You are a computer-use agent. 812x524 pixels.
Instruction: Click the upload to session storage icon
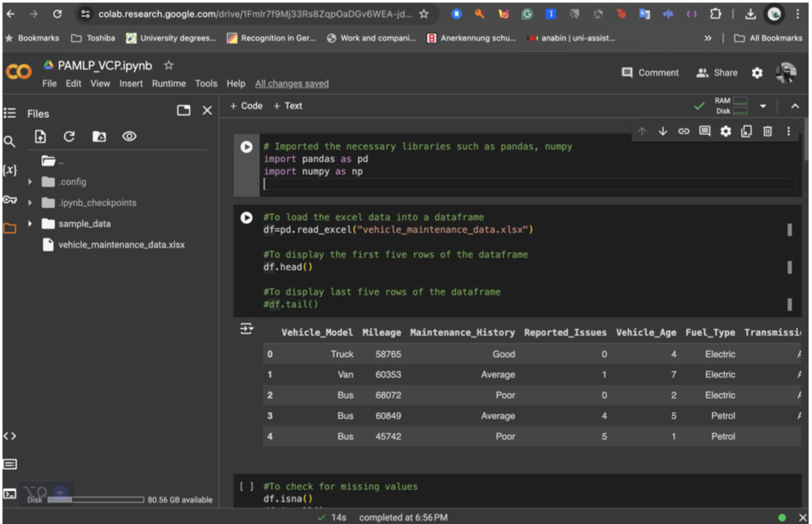click(x=40, y=136)
